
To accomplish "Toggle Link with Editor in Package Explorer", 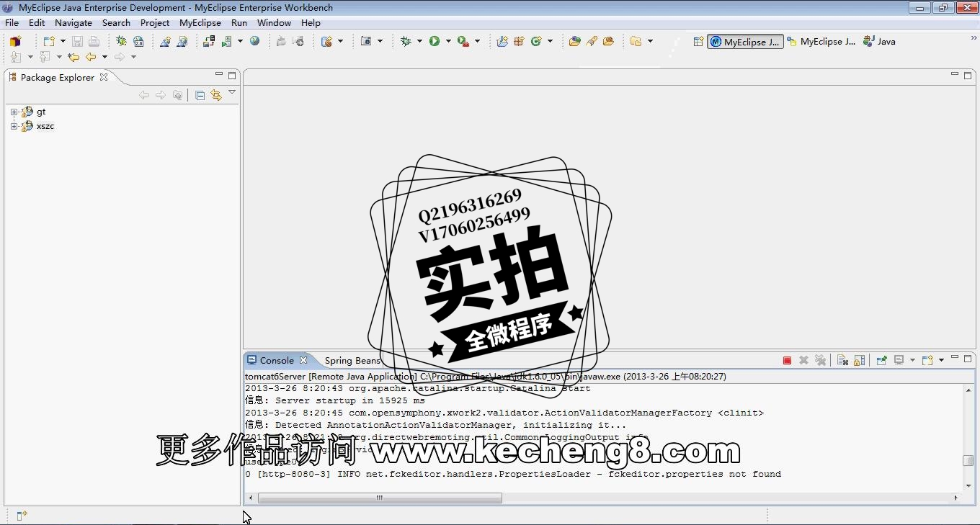I will click(215, 95).
